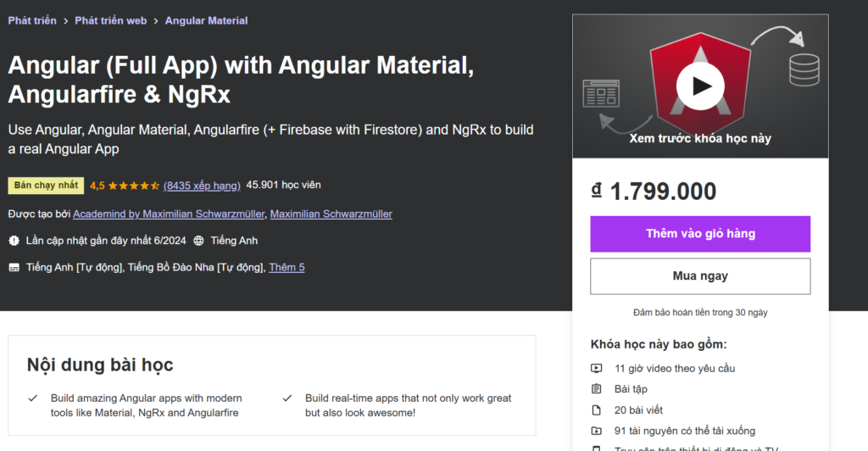Open Phát triển breadcrumb category
The height and width of the screenshot is (451, 868).
(32, 20)
